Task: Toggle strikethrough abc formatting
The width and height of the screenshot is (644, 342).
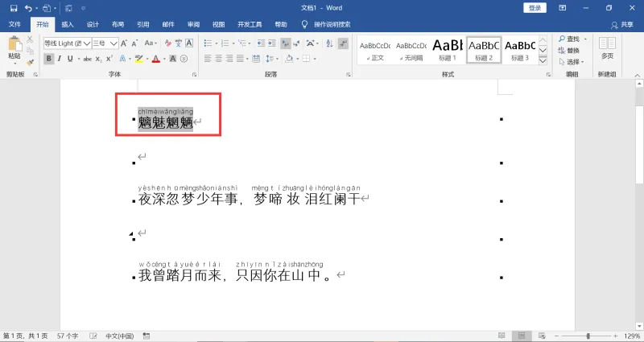Action: click(87, 59)
